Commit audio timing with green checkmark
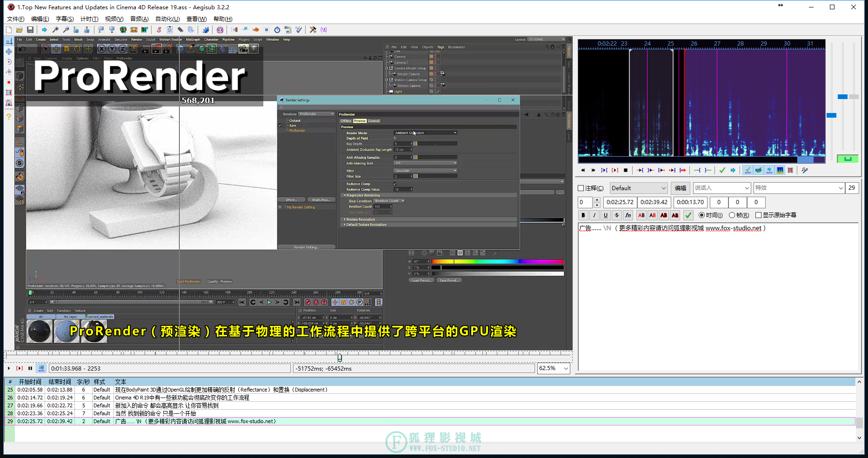 point(722,170)
